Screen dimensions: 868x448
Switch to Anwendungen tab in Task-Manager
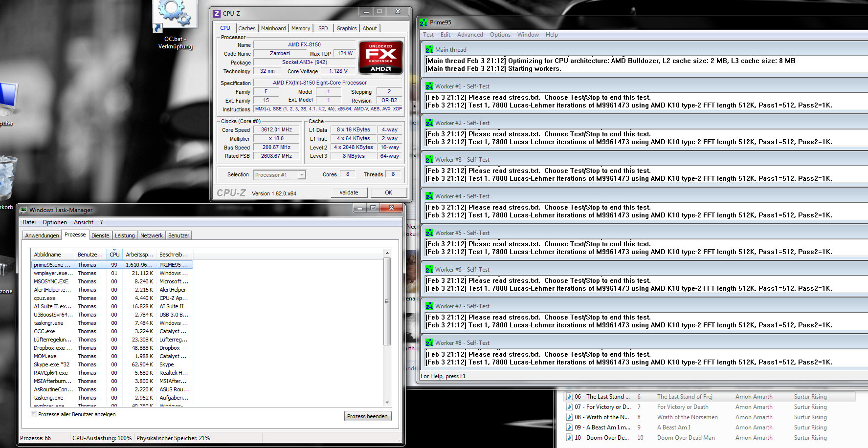[42, 235]
